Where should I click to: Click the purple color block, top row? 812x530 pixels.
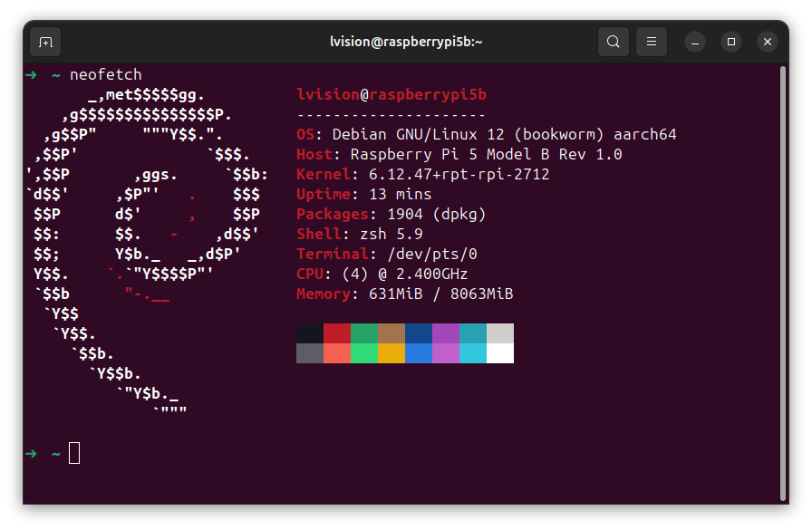[x=446, y=333]
